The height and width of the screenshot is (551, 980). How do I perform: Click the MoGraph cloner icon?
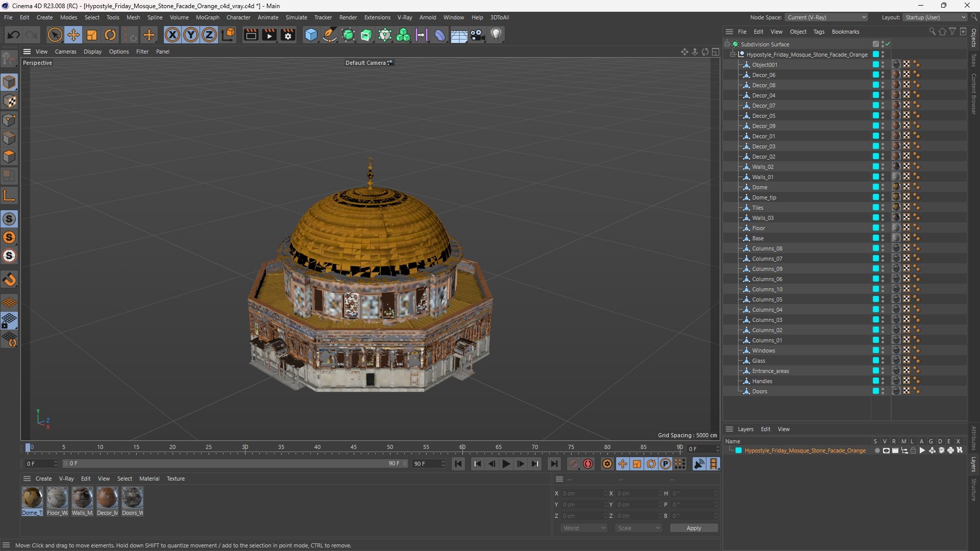[403, 35]
